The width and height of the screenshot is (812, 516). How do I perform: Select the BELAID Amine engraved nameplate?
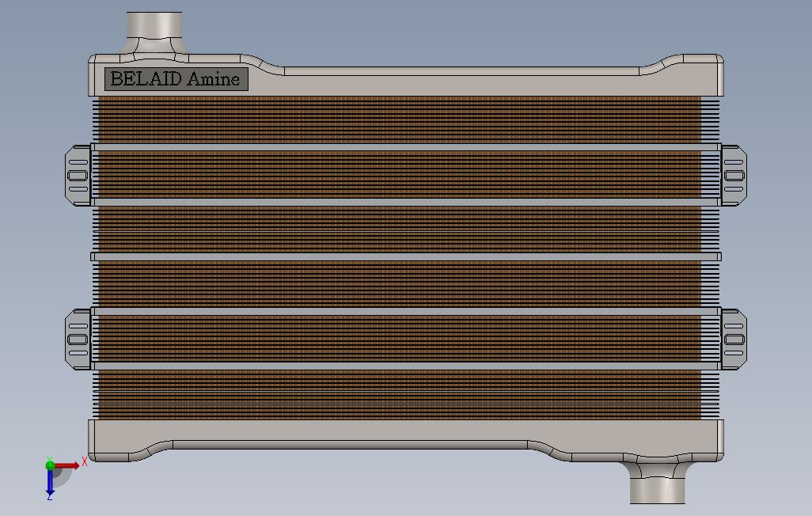[x=176, y=79]
